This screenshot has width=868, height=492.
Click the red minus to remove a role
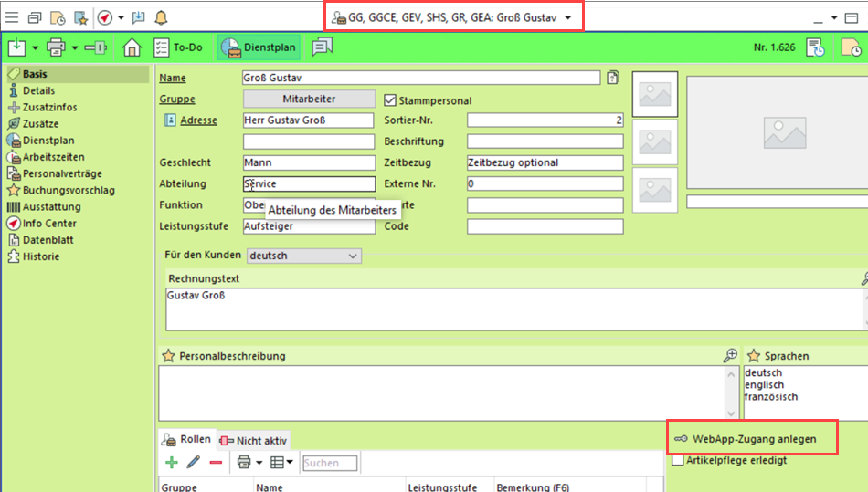coord(216,463)
